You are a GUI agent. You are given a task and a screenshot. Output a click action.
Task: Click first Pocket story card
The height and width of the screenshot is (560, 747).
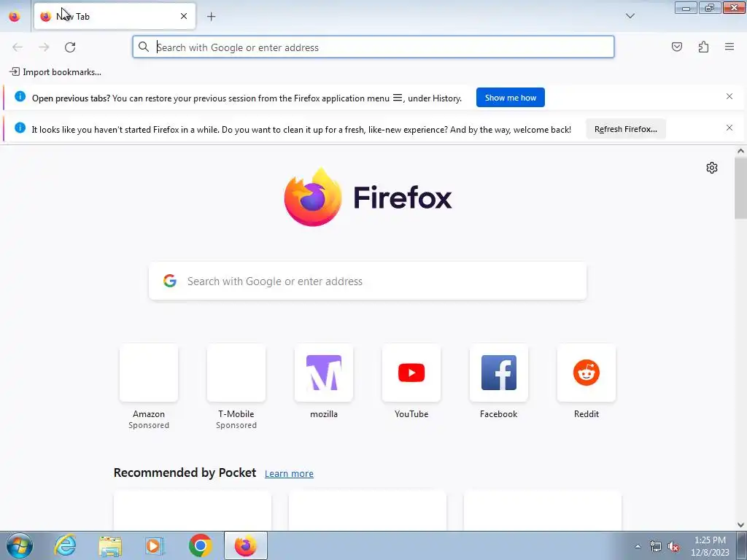(193, 510)
